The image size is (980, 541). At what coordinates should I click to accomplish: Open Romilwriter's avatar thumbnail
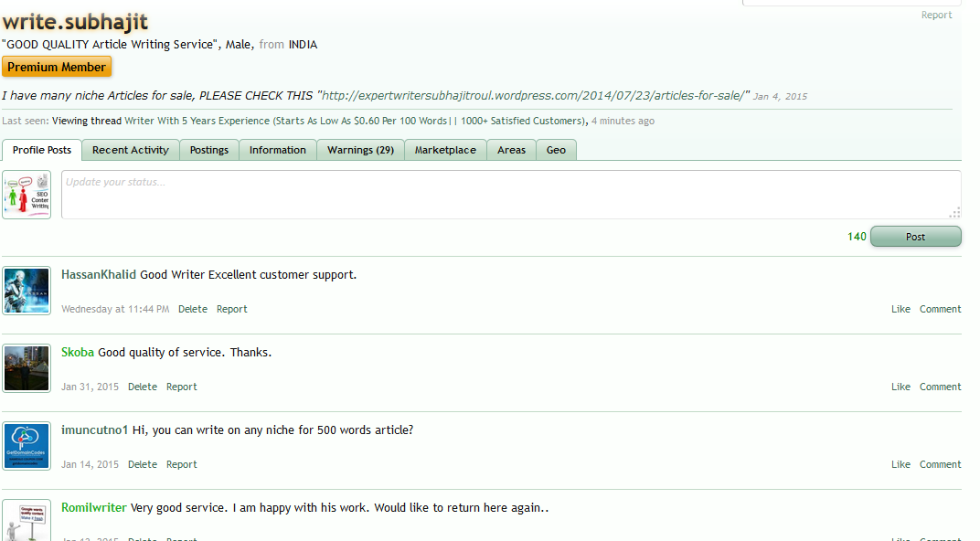pos(27,520)
